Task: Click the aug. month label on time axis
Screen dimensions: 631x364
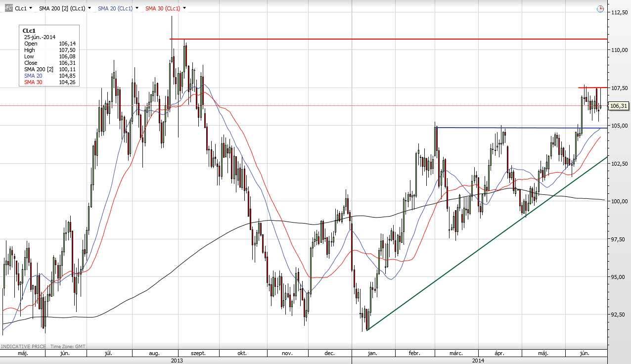Action: click(x=154, y=354)
